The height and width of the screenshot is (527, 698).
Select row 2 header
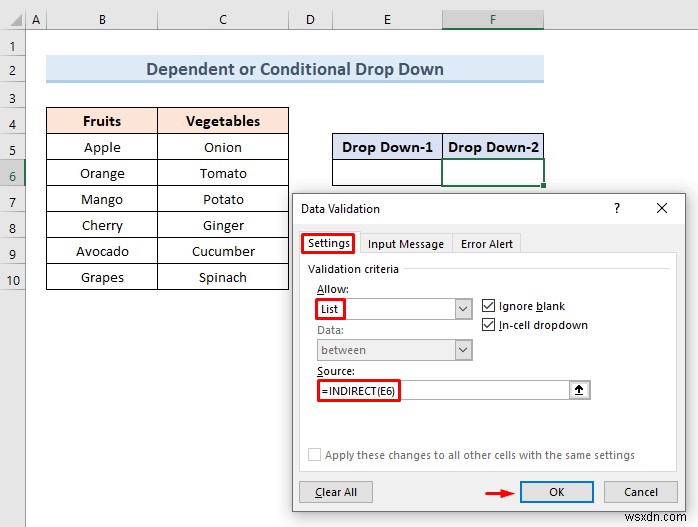tap(12, 70)
